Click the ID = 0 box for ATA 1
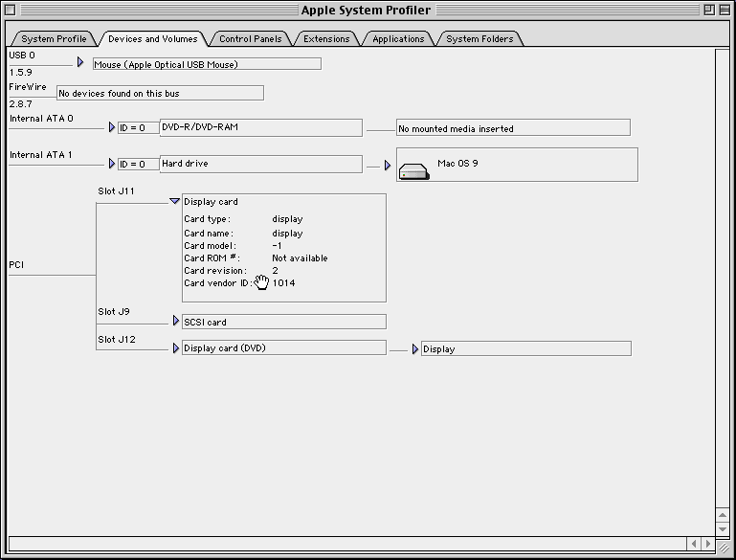The width and height of the screenshot is (736, 560). tap(139, 164)
